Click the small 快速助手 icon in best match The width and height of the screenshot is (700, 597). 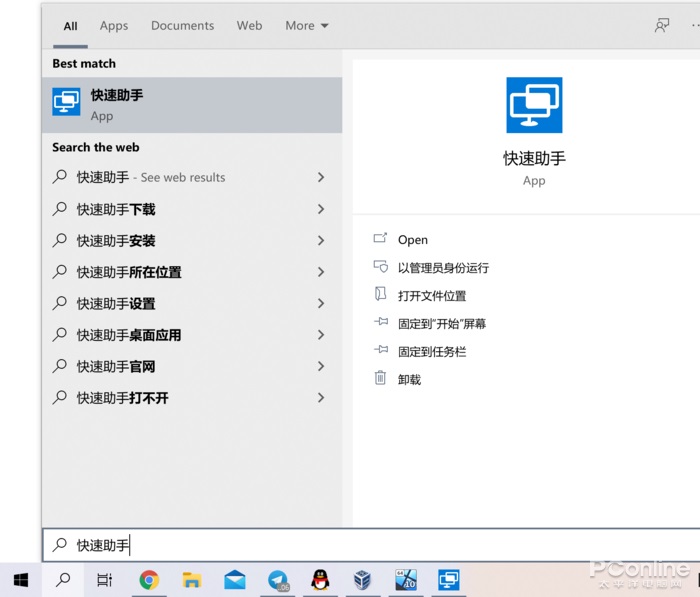[x=66, y=102]
